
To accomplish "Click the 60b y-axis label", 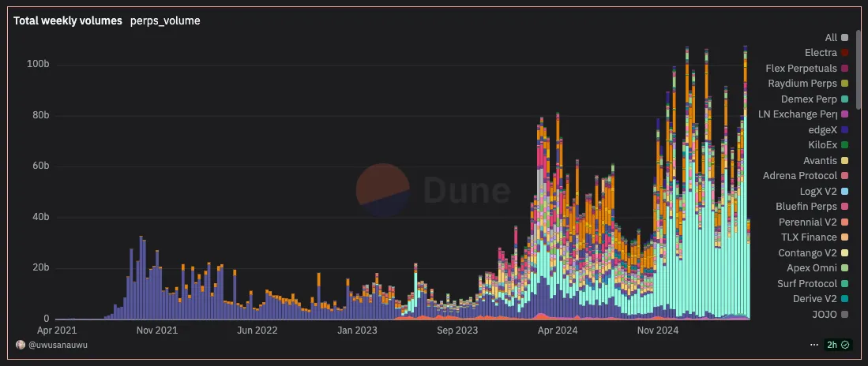I will coord(39,166).
